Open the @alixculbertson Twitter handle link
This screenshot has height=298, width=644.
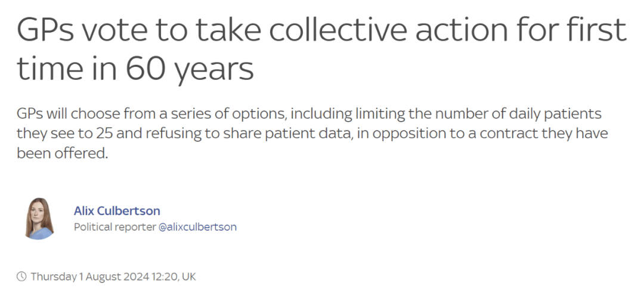click(x=197, y=227)
